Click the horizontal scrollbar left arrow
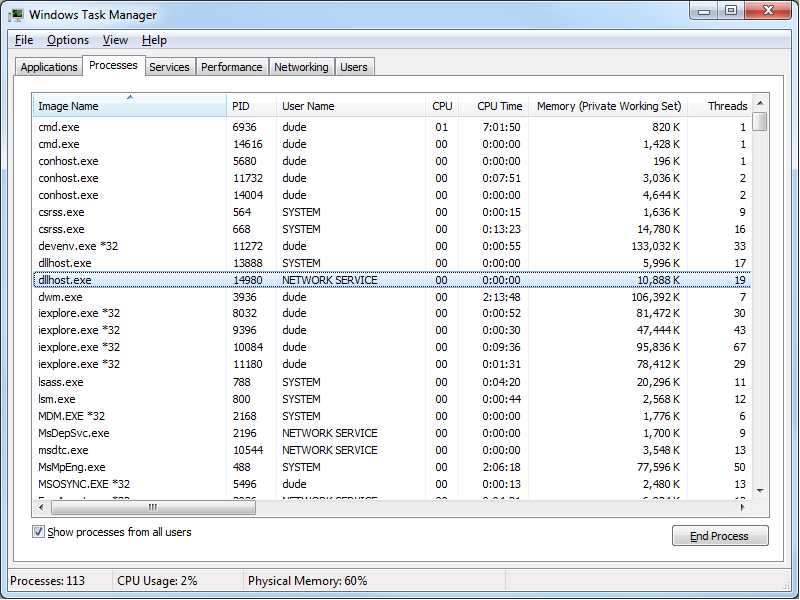Image resolution: width=800 pixels, height=600 pixels. tap(41, 507)
